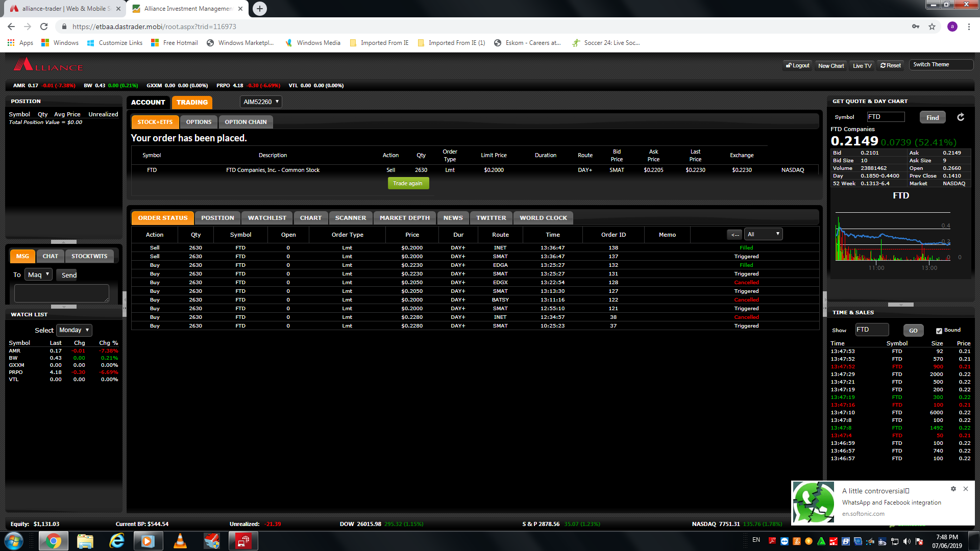Open the Maq message recipient dropdown

click(39, 274)
